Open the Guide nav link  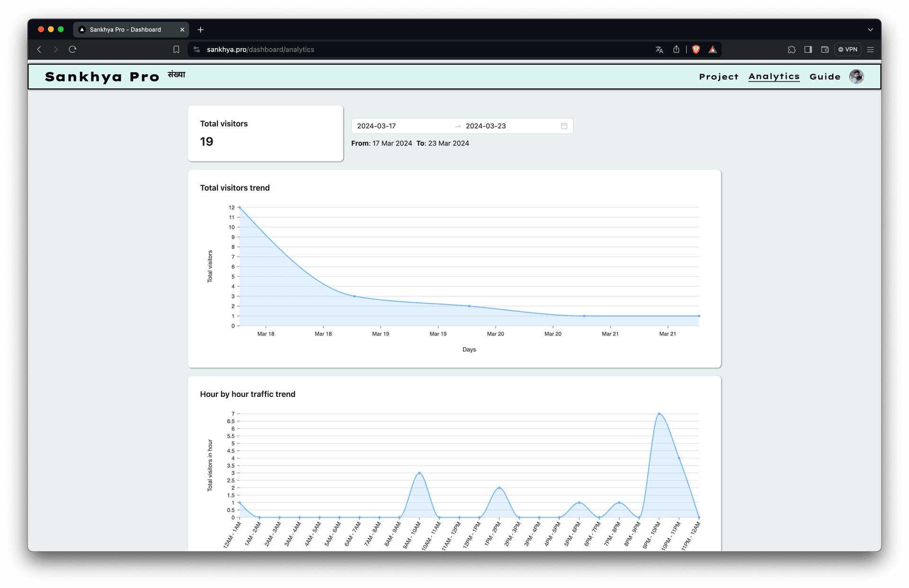click(825, 77)
